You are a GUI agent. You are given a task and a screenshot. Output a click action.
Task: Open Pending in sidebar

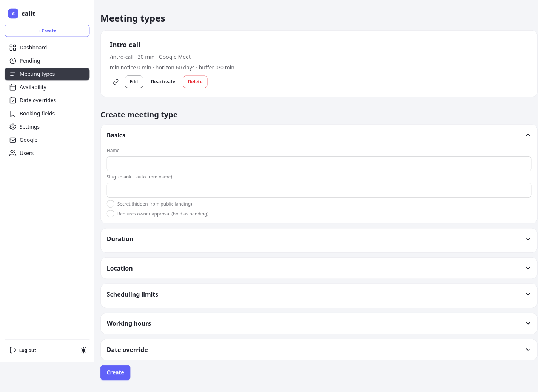click(x=47, y=61)
